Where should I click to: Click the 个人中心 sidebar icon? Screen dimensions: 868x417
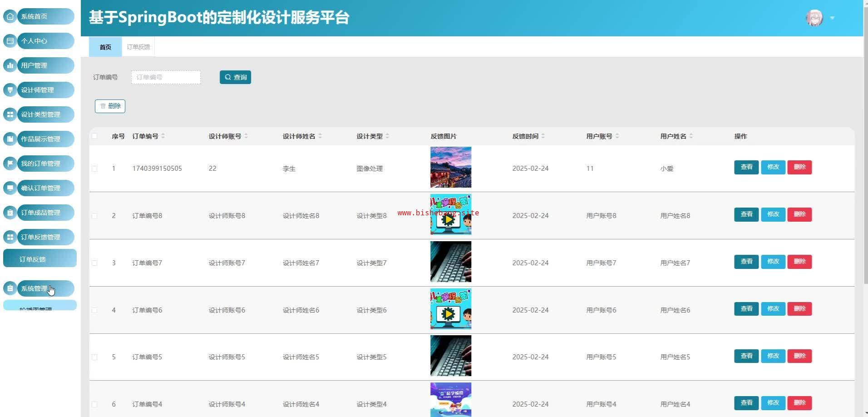tap(10, 41)
